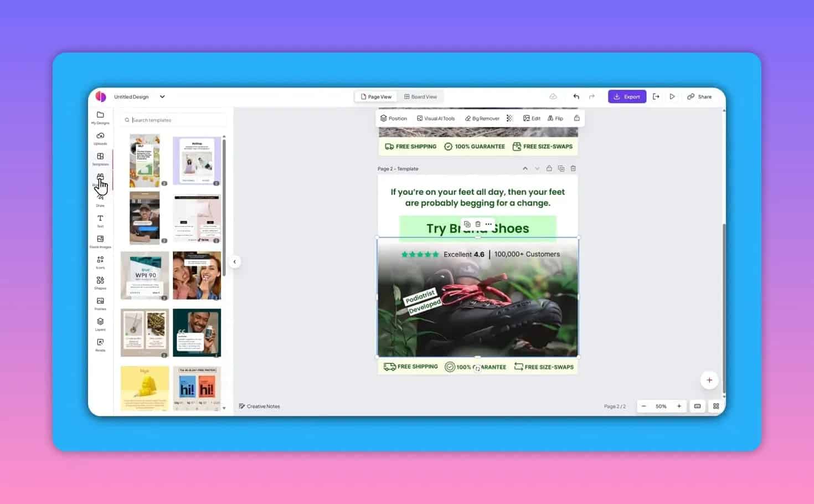Click the canvas headline about feet all day

(x=478, y=197)
